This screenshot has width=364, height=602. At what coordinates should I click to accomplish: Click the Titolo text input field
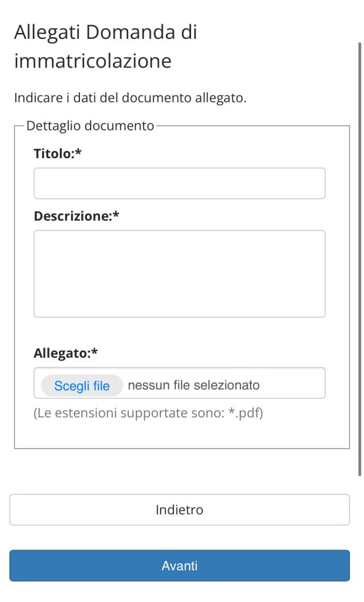(179, 183)
